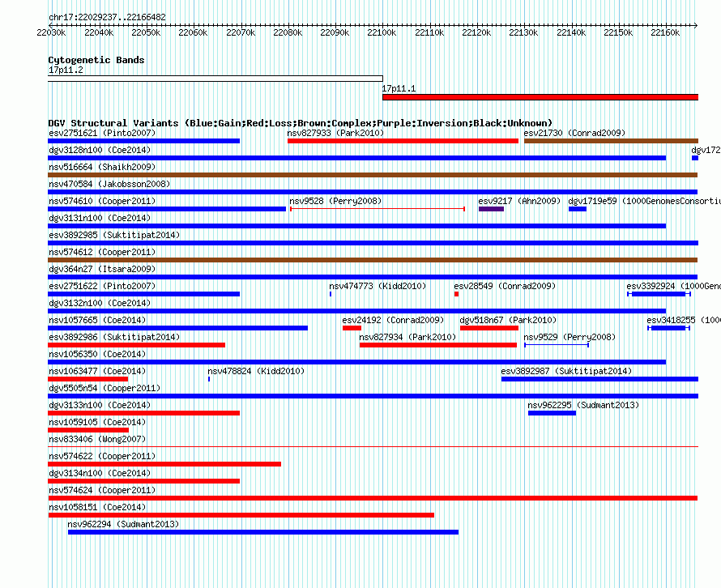Select the blue esv3392924 gain feature

point(659,294)
